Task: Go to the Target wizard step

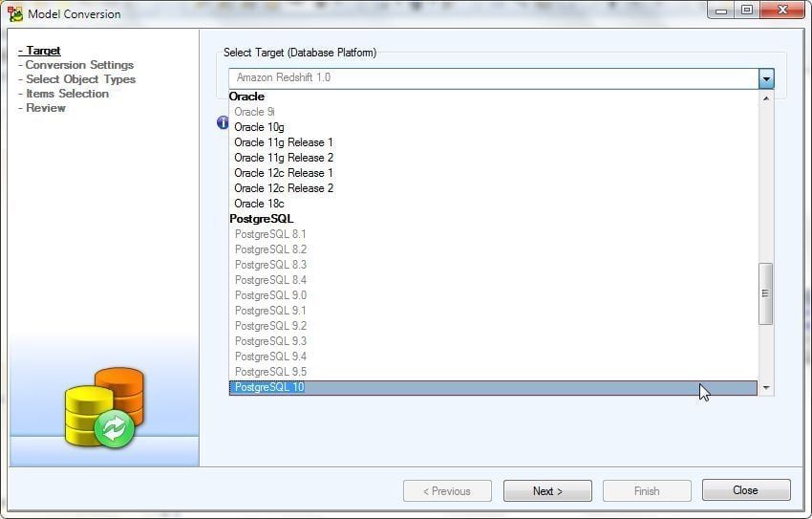Action: point(39,51)
